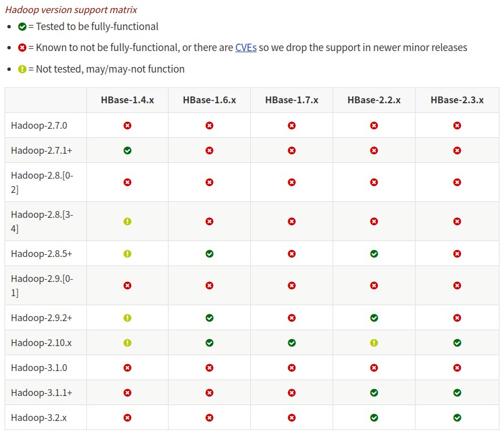The height and width of the screenshot is (434, 504).
Task: Click the red cross legend icon
Action: [x=22, y=48]
